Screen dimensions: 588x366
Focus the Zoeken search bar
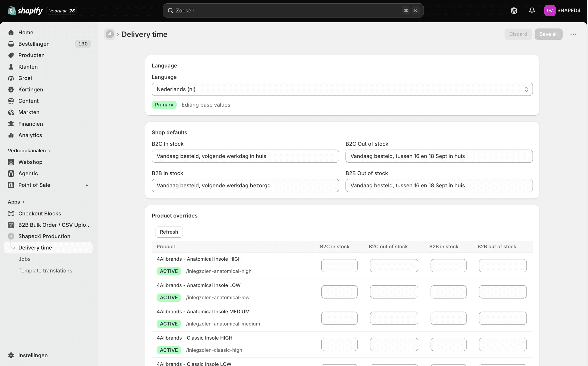point(293,11)
